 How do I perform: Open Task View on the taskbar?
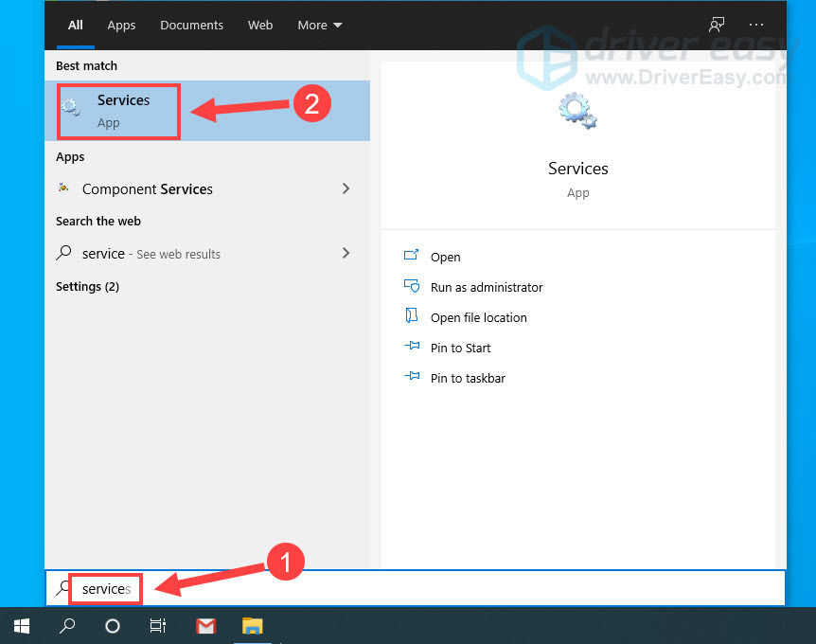pos(158,626)
